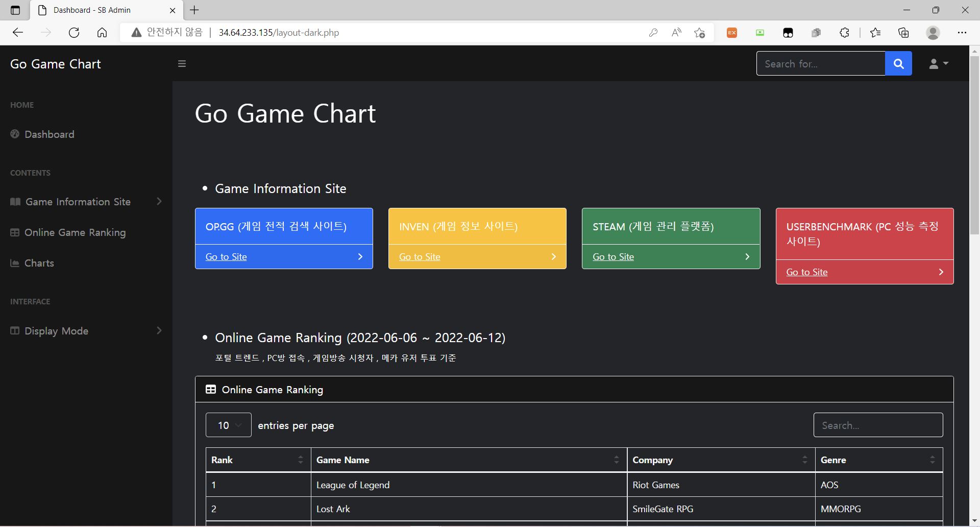Click the AOS genre cell
The image size is (980, 527).
coord(878,485)
